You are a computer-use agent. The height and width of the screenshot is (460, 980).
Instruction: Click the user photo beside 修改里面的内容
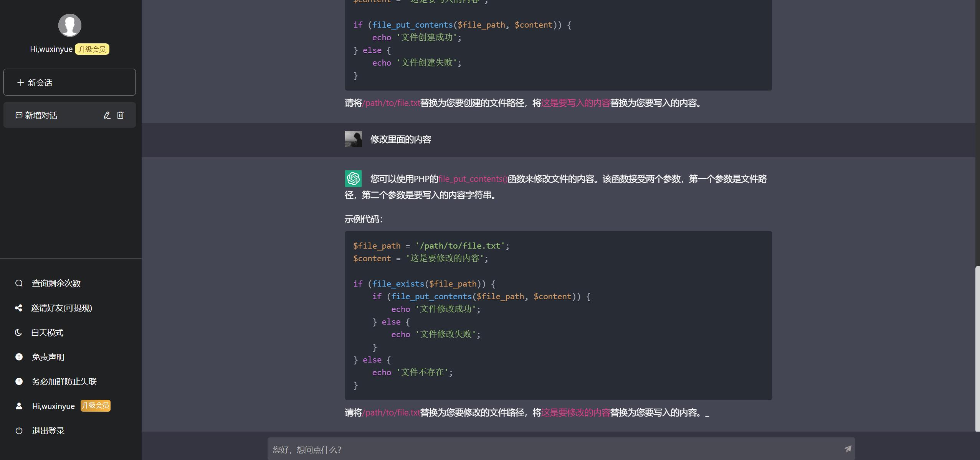pos(353,139)
